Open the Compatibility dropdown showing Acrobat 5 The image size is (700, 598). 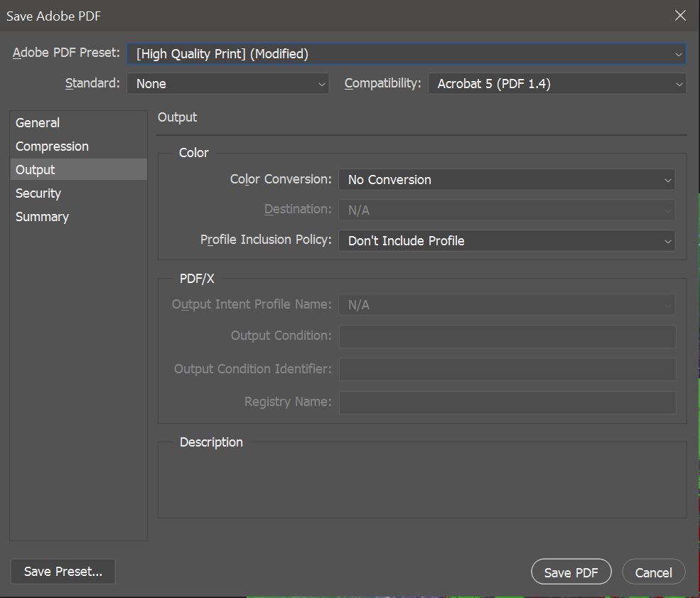click(556, 83)
